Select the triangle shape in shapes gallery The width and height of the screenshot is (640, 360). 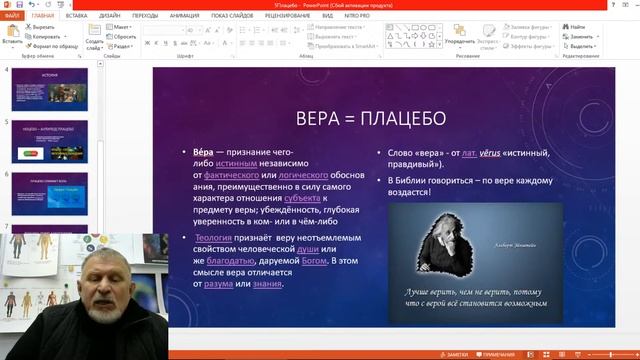click(x=390, y=36)
